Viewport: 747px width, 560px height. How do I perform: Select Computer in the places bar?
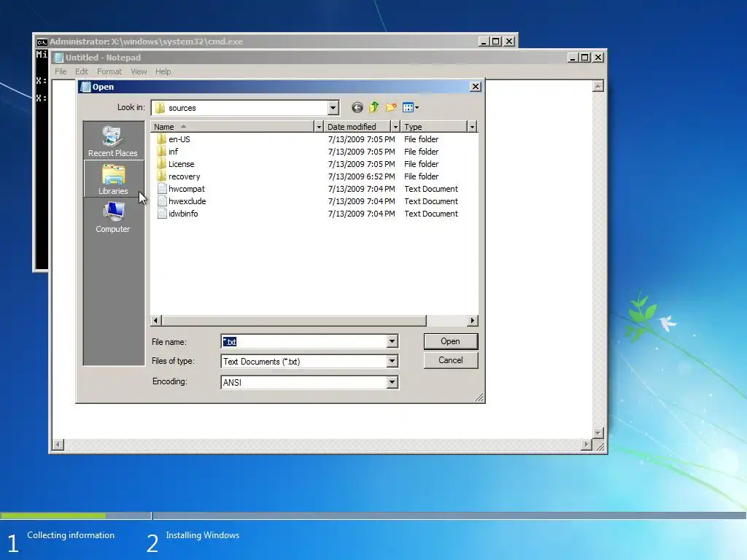pos(113,217)
